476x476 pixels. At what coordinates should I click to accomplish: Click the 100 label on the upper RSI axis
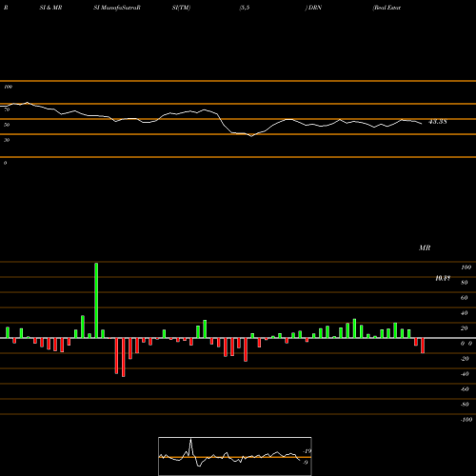8,87
